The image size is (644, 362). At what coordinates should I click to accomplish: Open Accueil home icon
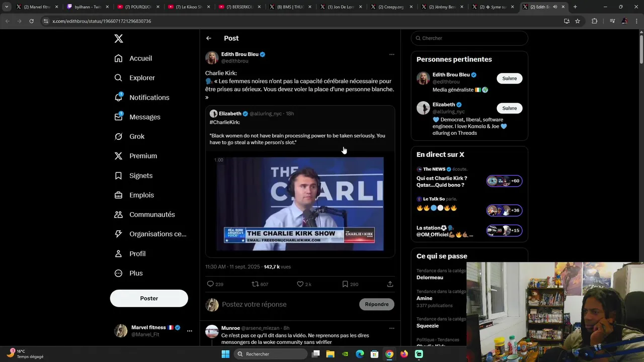118,58
